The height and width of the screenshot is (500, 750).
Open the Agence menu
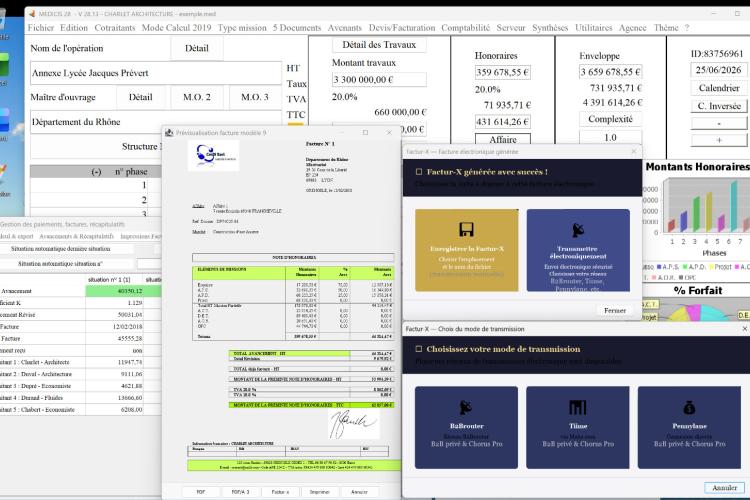[632, 28]
